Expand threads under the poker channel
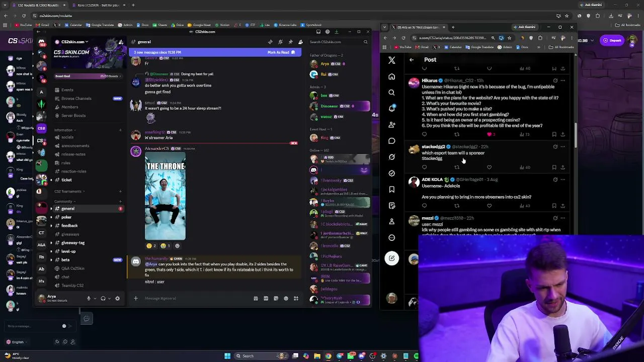644x362 pixels. click(x=51, y=217)
